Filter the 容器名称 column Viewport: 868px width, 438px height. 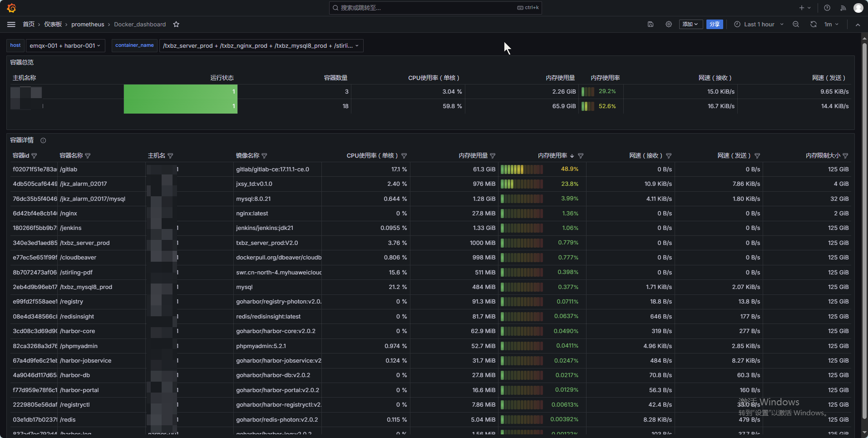tap(88, 156)
